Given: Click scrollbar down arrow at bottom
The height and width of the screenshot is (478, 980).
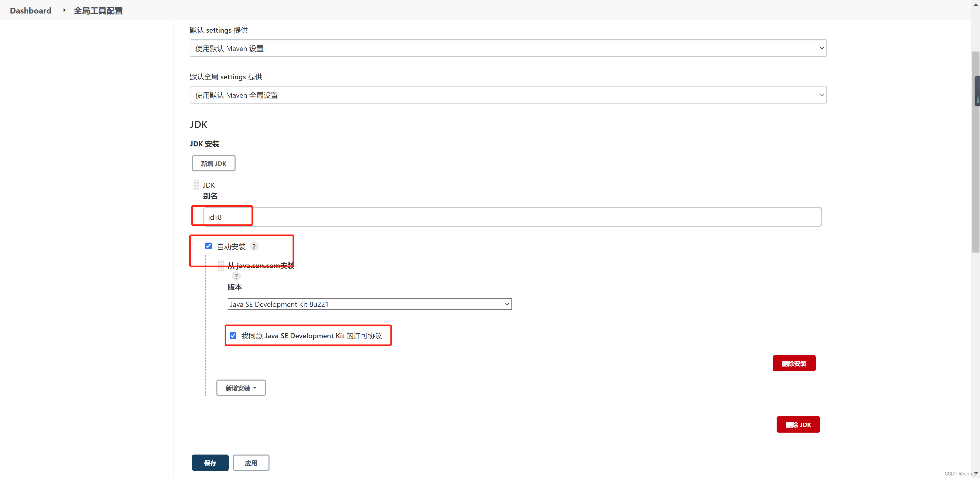Looking at the screenshot, I should pyautogui.click(x=975, y=473).
